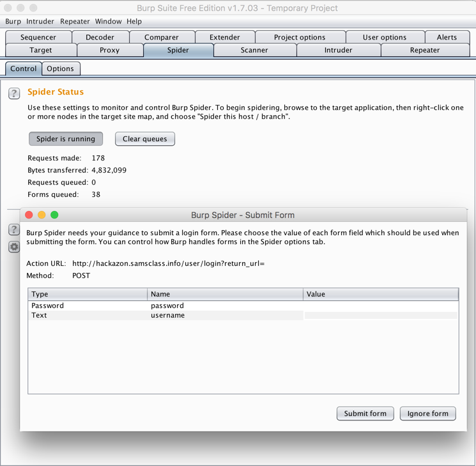Click Bytes transferred value 4,832,099

[x=109, y=170]
